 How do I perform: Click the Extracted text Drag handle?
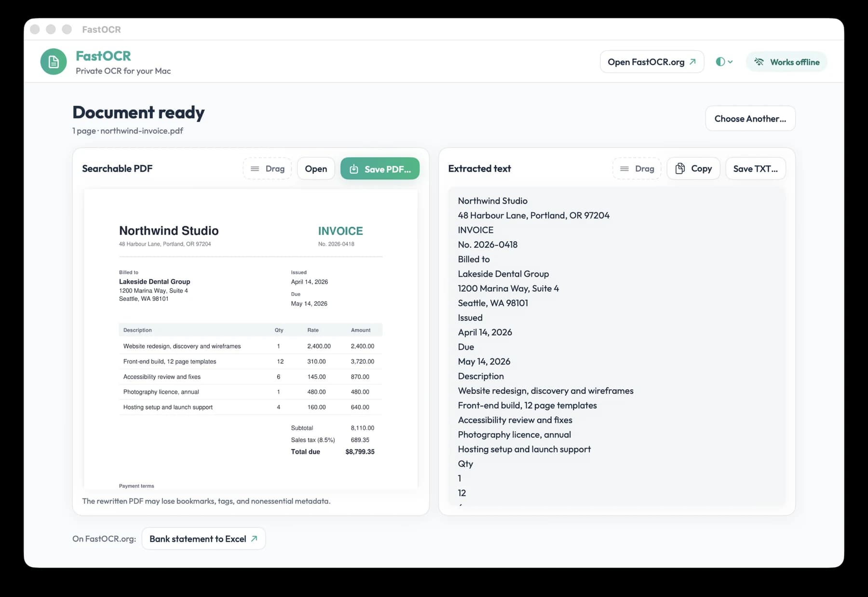point(637,169)
